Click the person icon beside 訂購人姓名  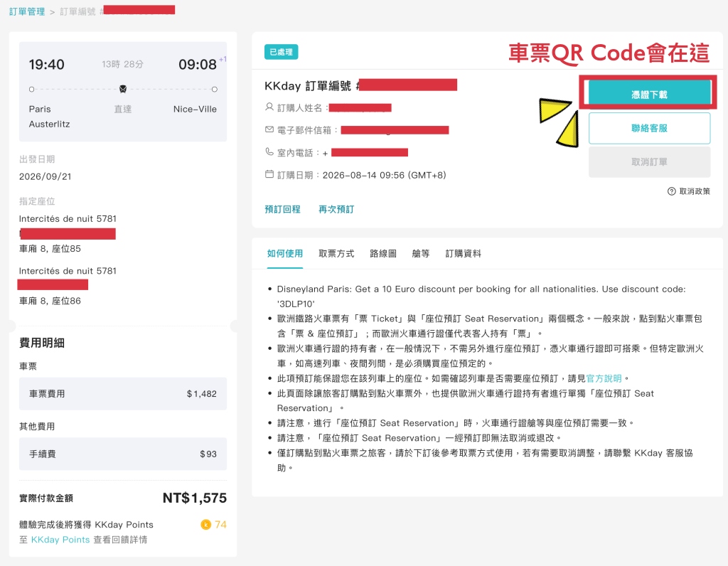[269, 107]
